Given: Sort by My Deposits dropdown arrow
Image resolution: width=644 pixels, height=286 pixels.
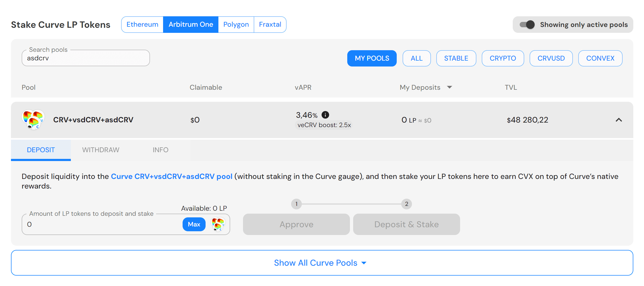Looking at the screenshot, I should (449, 87).
